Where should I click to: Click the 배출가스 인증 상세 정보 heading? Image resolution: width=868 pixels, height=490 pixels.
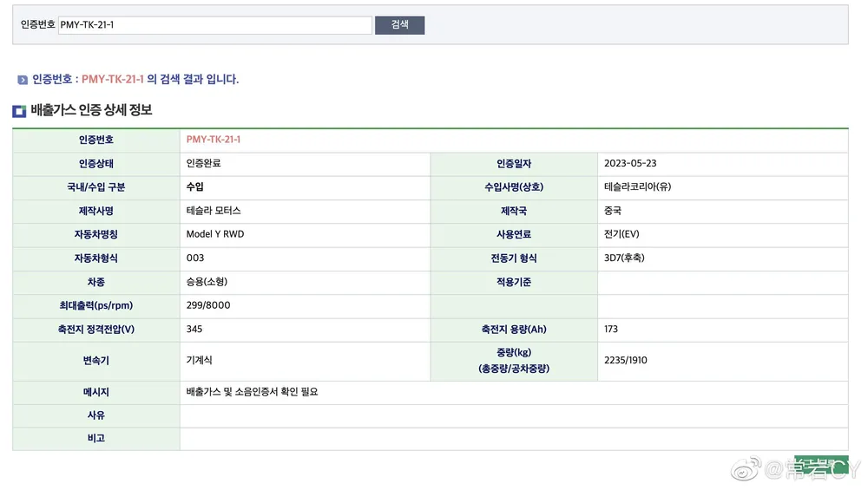point(91,110)
